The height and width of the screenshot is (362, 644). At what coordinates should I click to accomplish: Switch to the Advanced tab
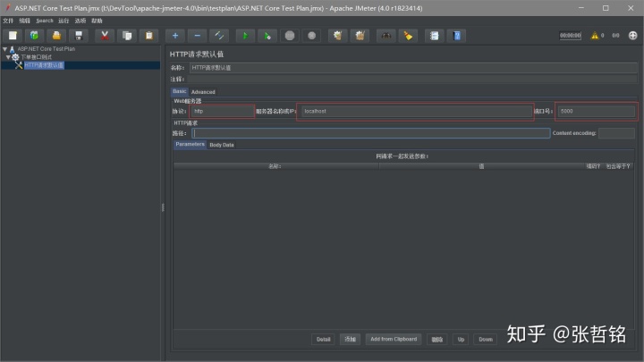(x=203, y=92)
